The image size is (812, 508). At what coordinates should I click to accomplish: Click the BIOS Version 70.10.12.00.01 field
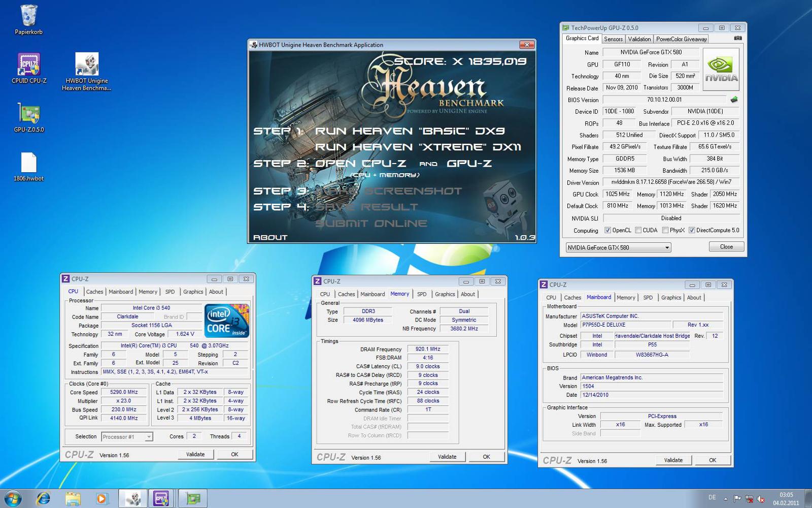click(x=664, y=100)
